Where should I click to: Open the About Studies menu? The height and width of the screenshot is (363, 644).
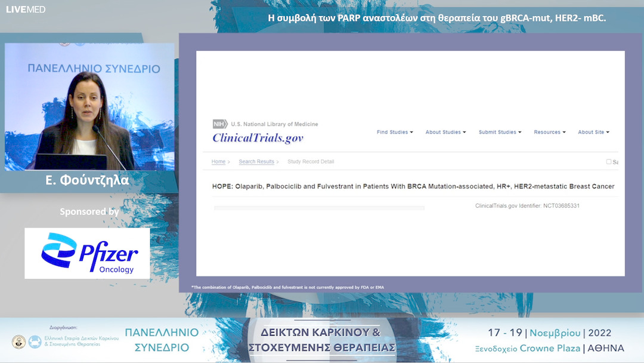point(445,131)
